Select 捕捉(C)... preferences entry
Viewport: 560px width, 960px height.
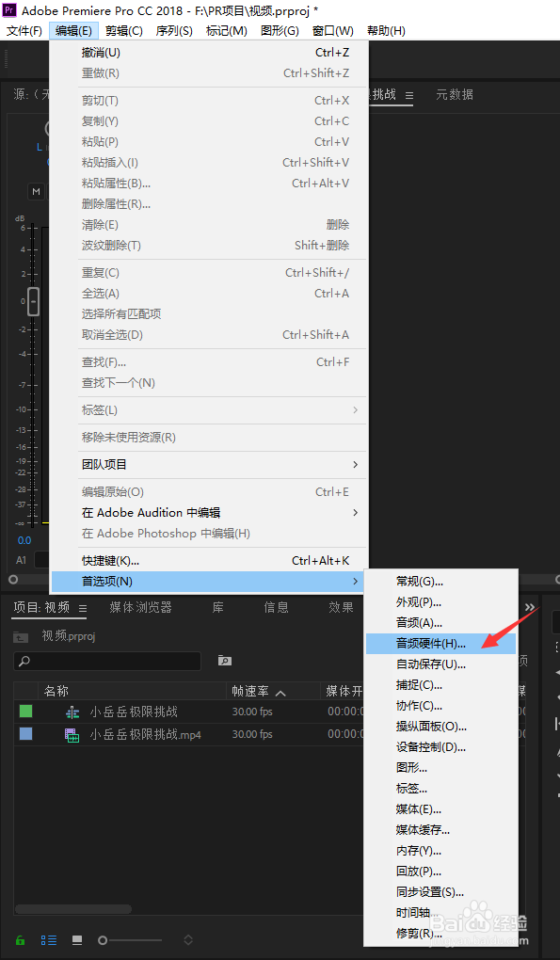440,685
